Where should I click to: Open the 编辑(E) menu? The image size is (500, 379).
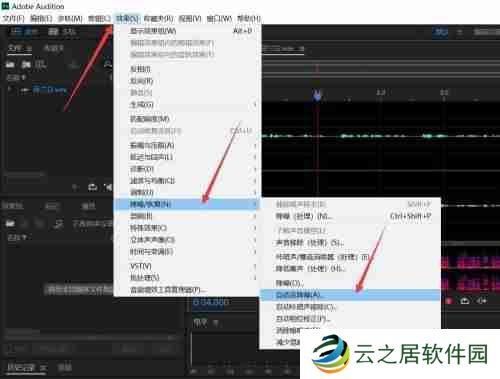(41, 19)
